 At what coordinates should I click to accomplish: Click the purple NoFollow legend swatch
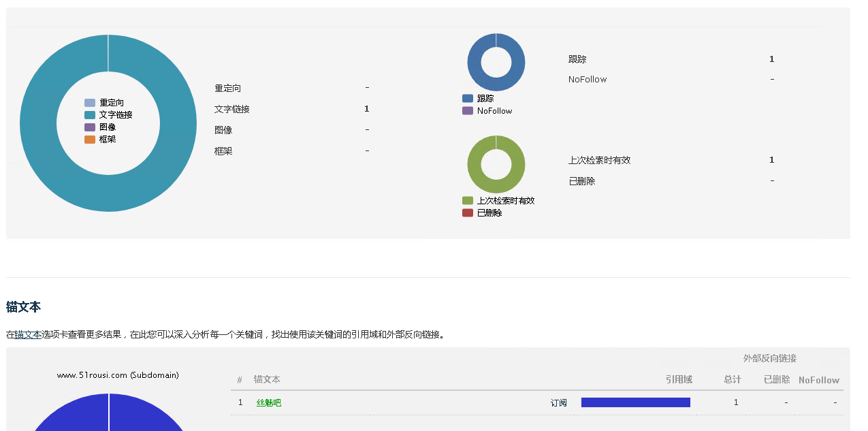click(x=468, y=111)
